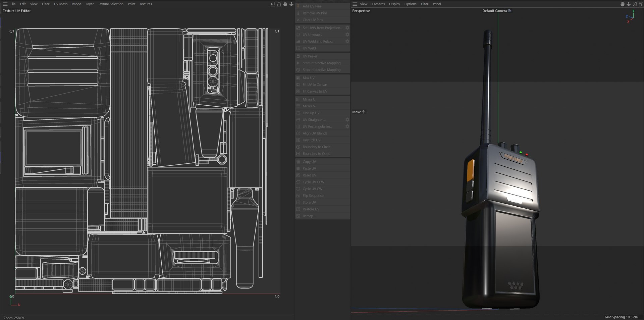The image size is (644, 320).
Task: Open settings gear for UV Straighten
Action: 347,120
